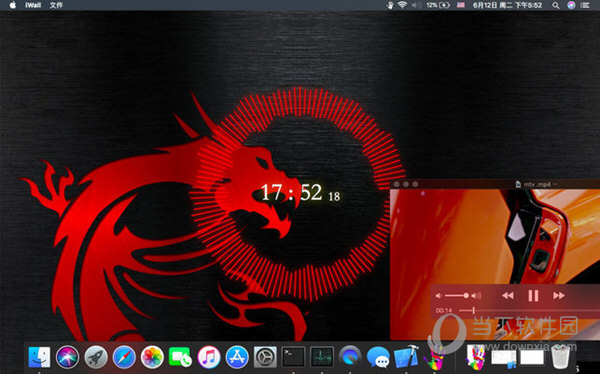This screenshot has height=374, width=600.
Task: Open the volume menu bar icon
Action: coord(416,5)
